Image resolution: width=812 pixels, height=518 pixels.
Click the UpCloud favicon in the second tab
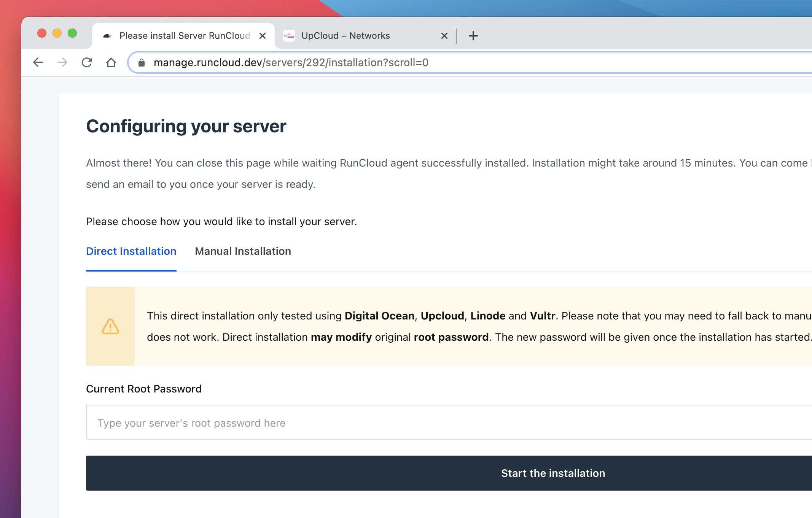pyautogui.click(x=289, y=36)
